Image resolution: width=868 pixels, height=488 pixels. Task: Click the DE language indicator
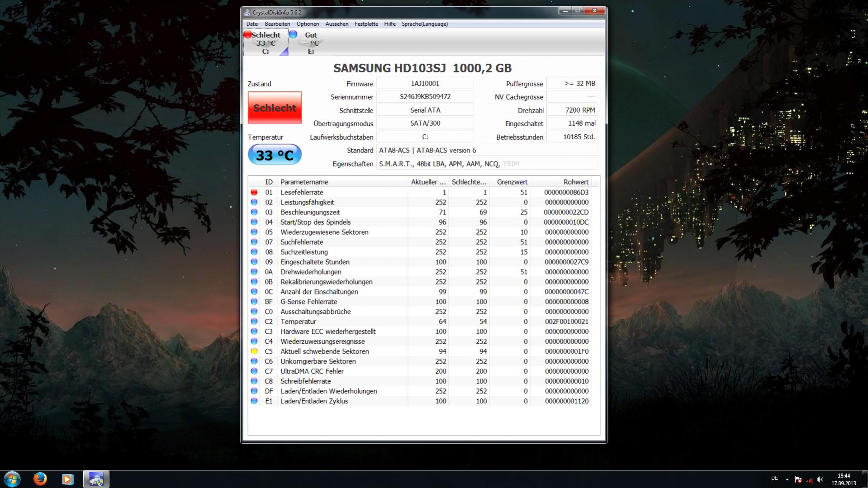[x=774, y=479]
